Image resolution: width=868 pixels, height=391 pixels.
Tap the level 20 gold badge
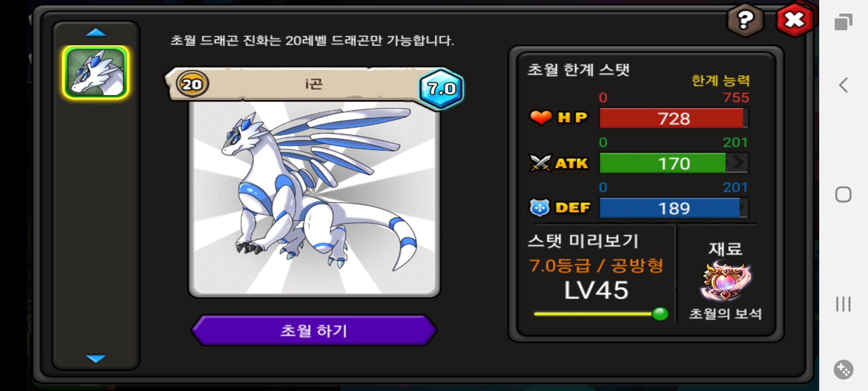(192, 84)
